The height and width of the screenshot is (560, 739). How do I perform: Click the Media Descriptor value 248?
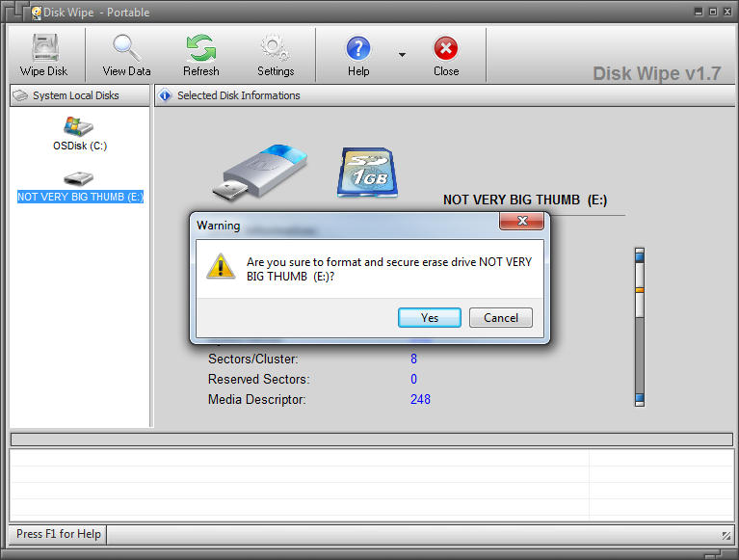pyautogui.click(x=420, y=399)
